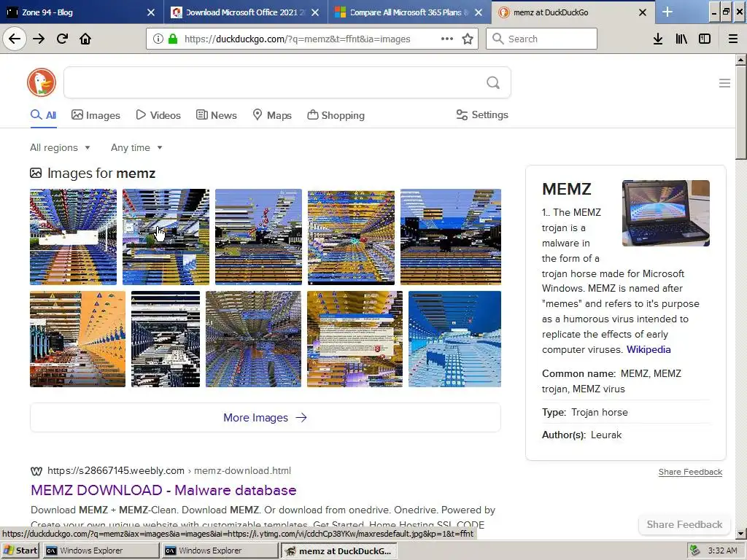
Task: Select the Maps search category
Action: pos(272,115)
